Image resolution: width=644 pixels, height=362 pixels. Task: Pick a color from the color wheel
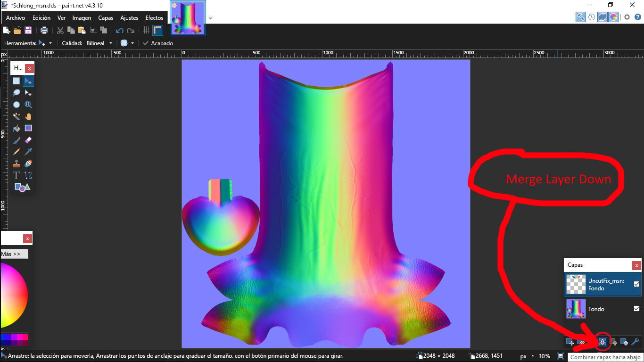[x=14, y=296]
